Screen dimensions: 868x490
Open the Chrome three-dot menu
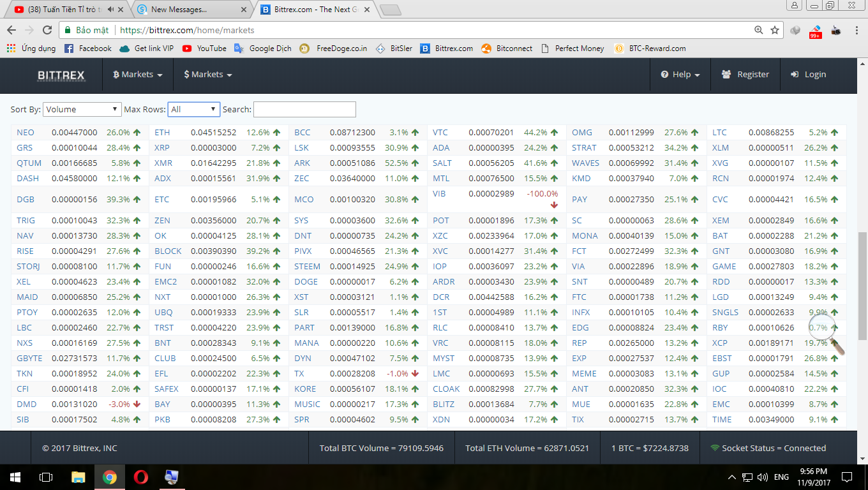(x=855, y=30)
